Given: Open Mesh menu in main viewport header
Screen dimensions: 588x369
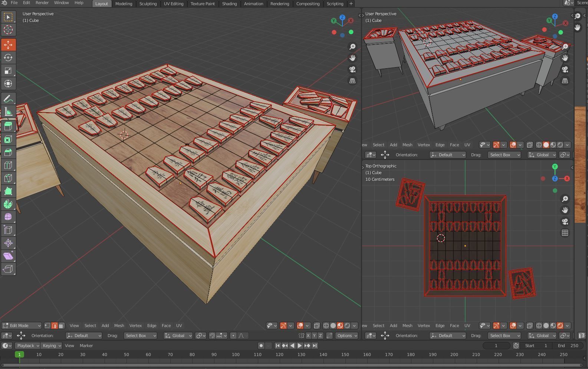Looking at the screenshot, I should click(119, 326).
